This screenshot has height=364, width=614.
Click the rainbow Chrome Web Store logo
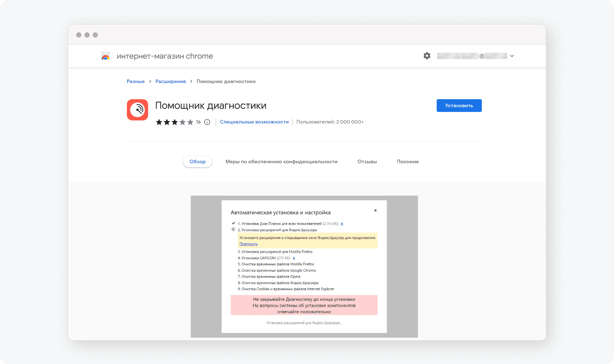[x=105, y=55]
